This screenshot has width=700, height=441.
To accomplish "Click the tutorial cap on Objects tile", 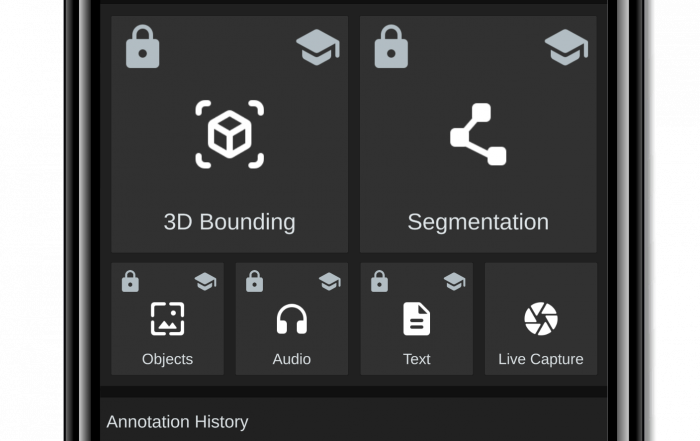I will (205, 282).
